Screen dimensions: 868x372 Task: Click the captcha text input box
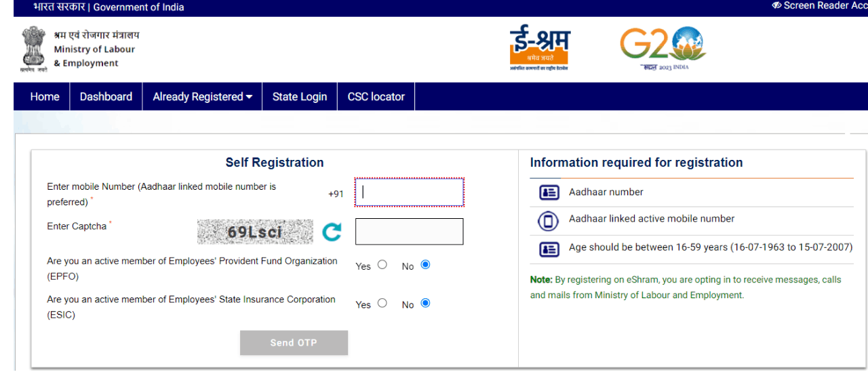coord(410,232)
